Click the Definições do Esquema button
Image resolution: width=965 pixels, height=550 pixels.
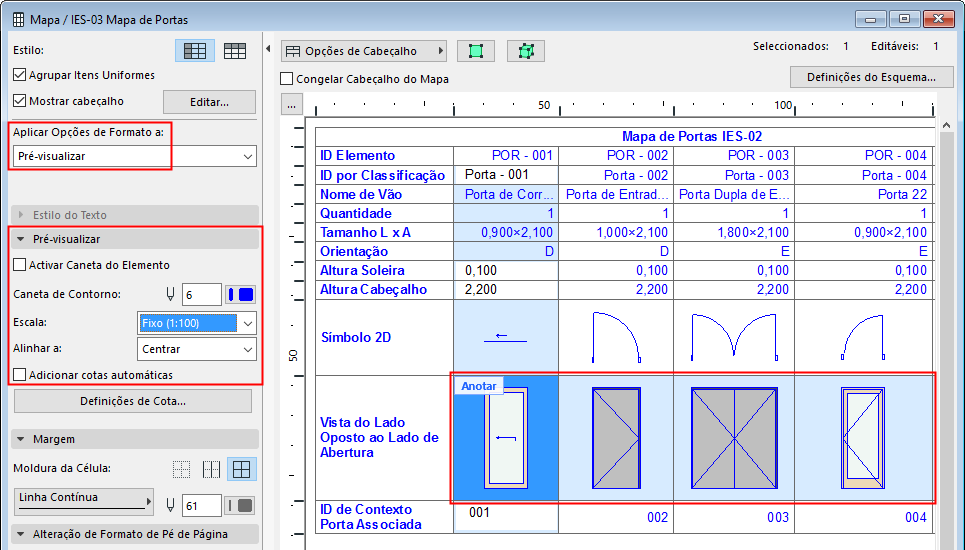click(871, 77)
